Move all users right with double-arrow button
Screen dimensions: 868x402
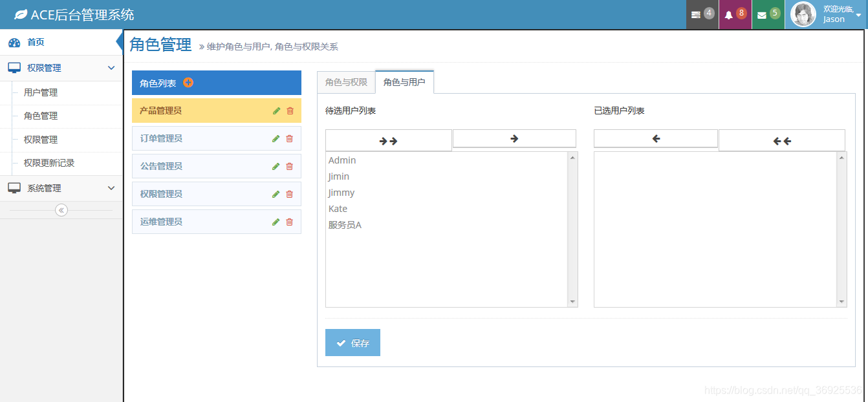tap(389, 140)
